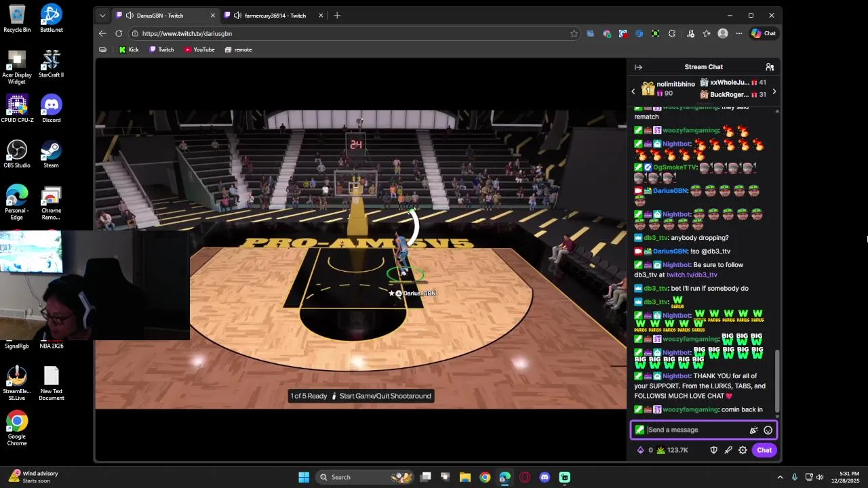
Task: Click the green moderator badge in message box
Action: tap(639, 430)
